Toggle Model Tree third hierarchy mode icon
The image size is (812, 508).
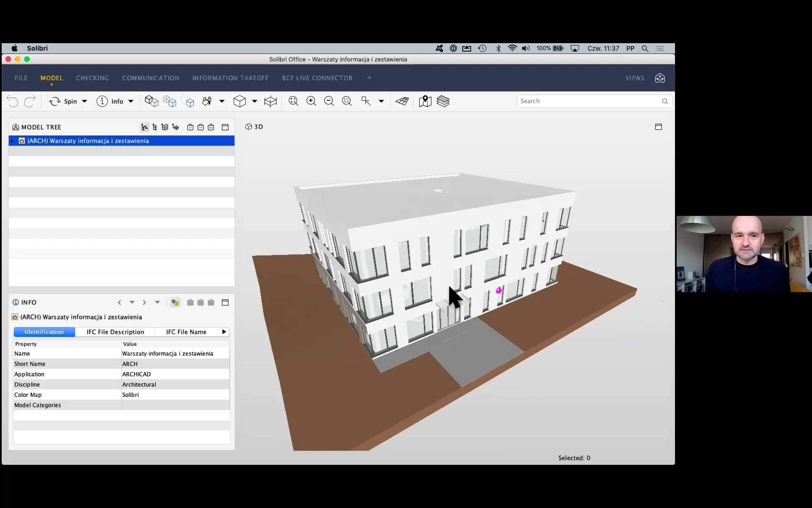coord(165,127)
